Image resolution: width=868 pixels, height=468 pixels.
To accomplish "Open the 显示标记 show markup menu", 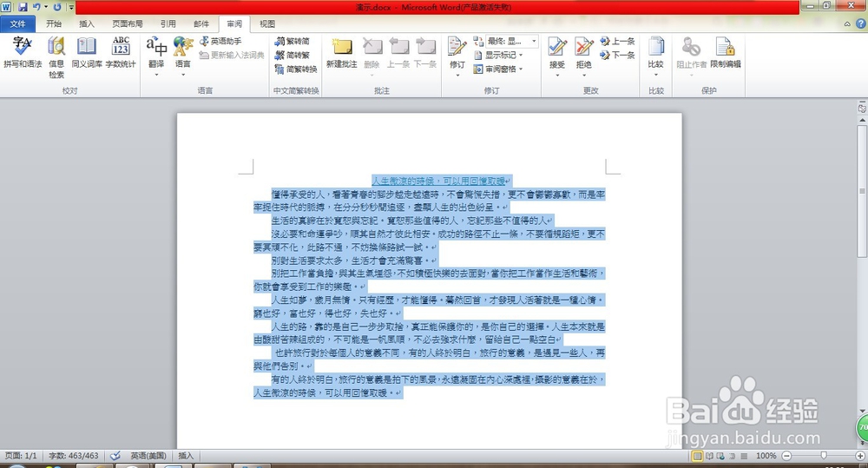I will click(x=498, y=55).
